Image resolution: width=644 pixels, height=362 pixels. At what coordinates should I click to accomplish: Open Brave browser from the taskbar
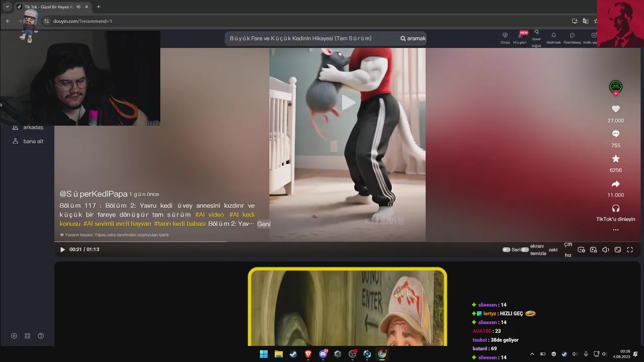coord(308,354)
